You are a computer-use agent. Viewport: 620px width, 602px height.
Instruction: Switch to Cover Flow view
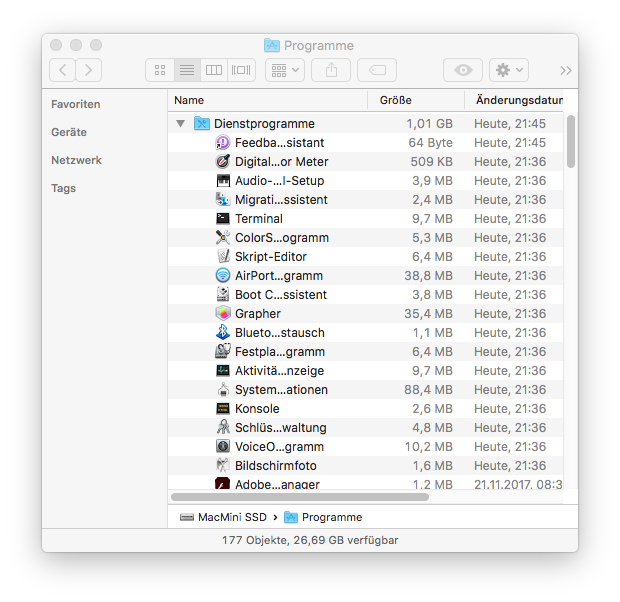(x=241, y=70)
